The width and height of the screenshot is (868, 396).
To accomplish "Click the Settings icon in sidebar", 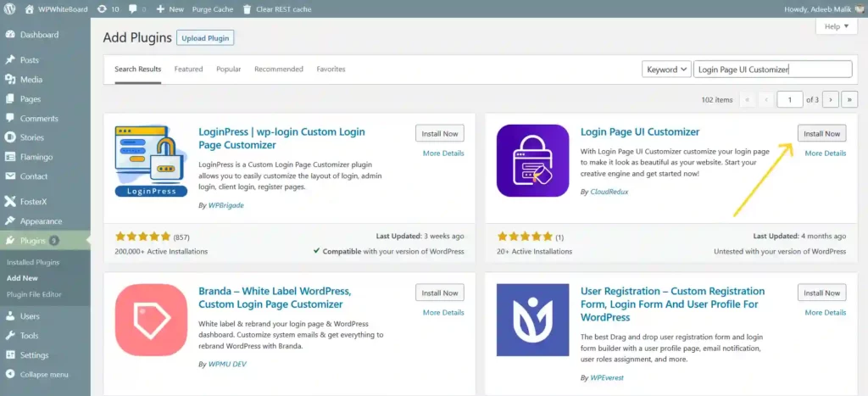I will pyautogui.click(x=9, y=355).
